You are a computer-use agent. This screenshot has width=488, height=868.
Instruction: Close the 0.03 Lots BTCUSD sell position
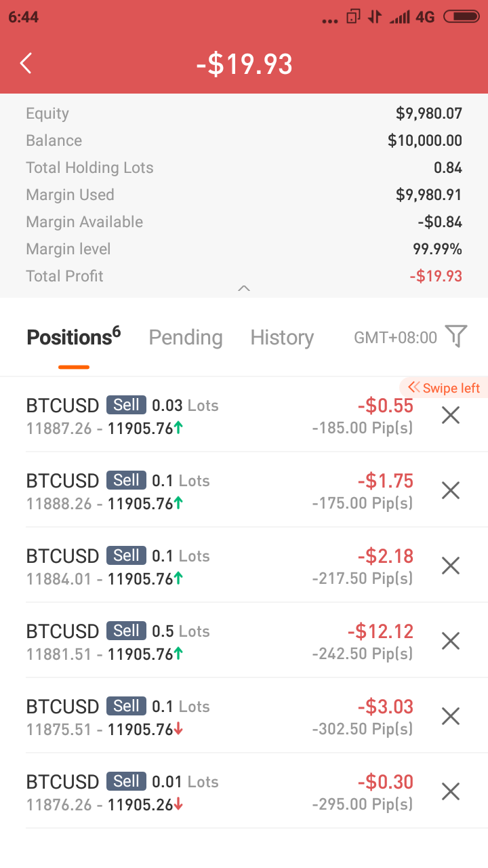451,415
